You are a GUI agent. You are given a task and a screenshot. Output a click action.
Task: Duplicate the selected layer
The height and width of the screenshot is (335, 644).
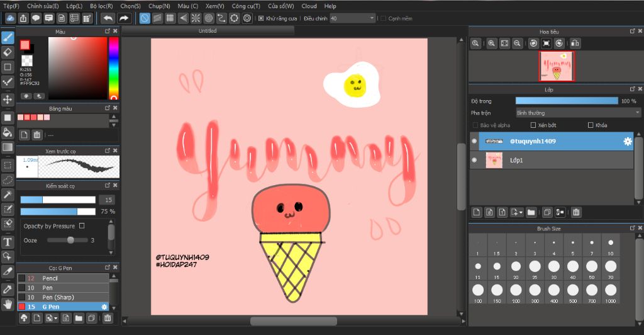click(547, 212)
